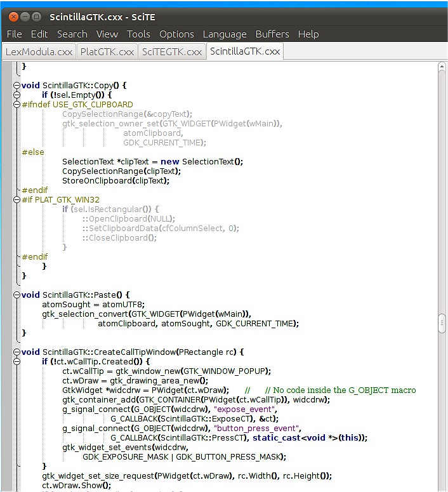Collapse the ScintillaGTK::Copy function fold marker

[x=17, y=85]
